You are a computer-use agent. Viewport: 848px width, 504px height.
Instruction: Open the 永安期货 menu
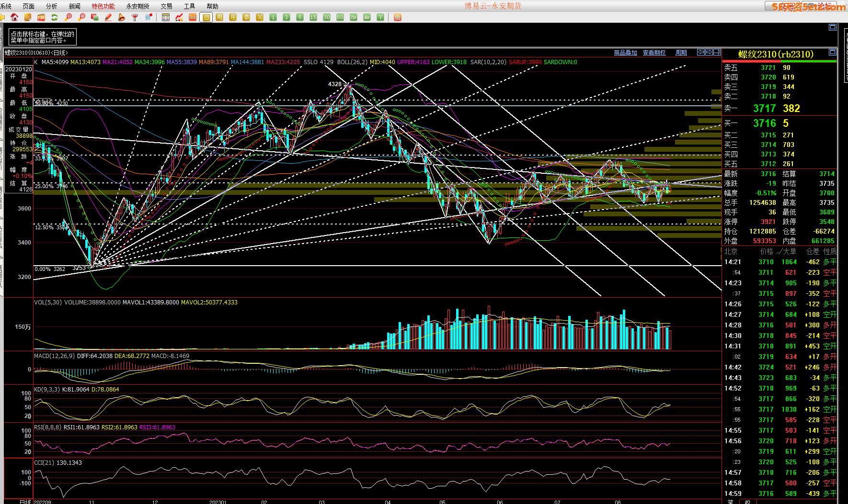click(x=138, y=6)
